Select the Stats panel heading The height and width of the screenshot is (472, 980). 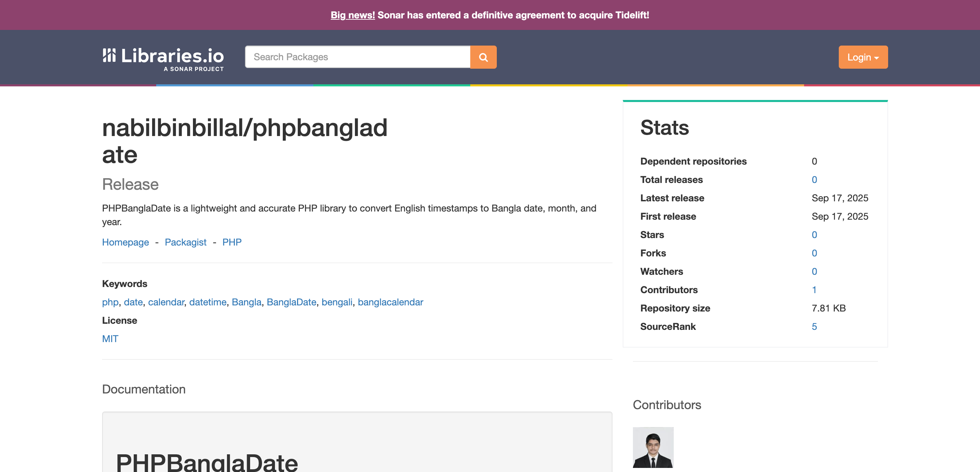click(664, 128)
